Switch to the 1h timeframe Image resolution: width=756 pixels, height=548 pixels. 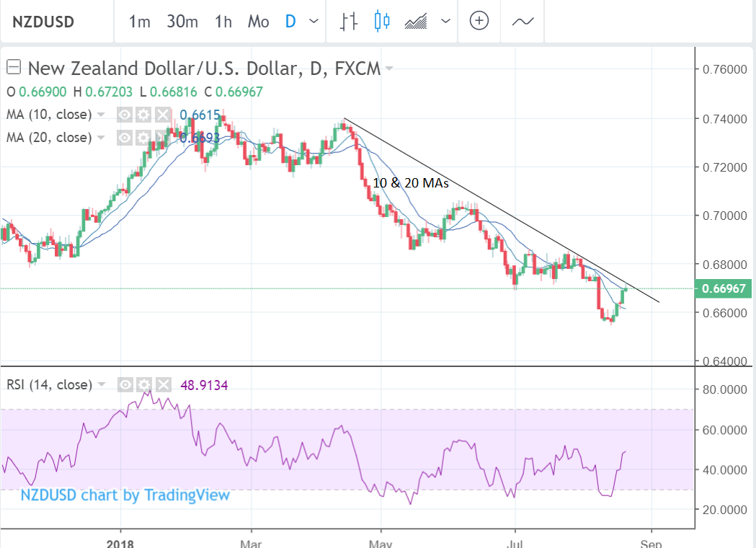223,21
